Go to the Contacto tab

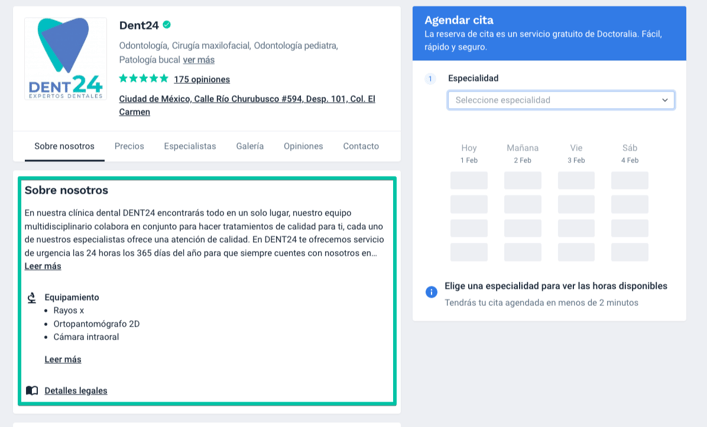[361, 146]
